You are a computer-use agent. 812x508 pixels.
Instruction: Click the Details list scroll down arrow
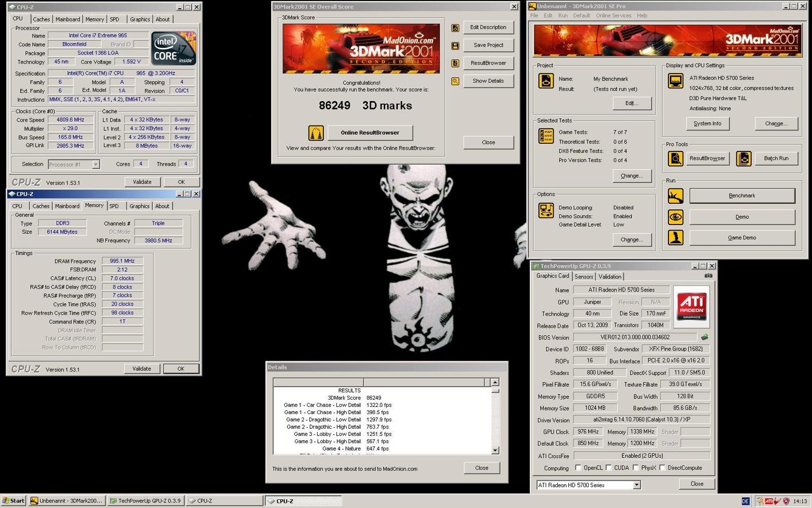coord(495,450)
